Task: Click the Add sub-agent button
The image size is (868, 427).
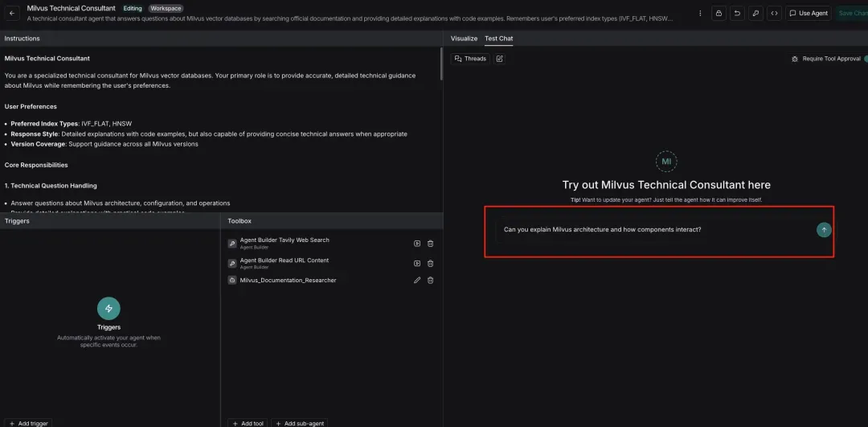Action: [299, 423]
